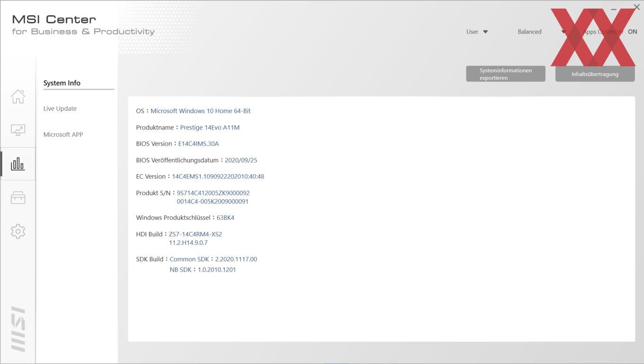Screen dimensions: 644x364
Task: Select the bar chart sidebar icon
Action: click(18, 164)
